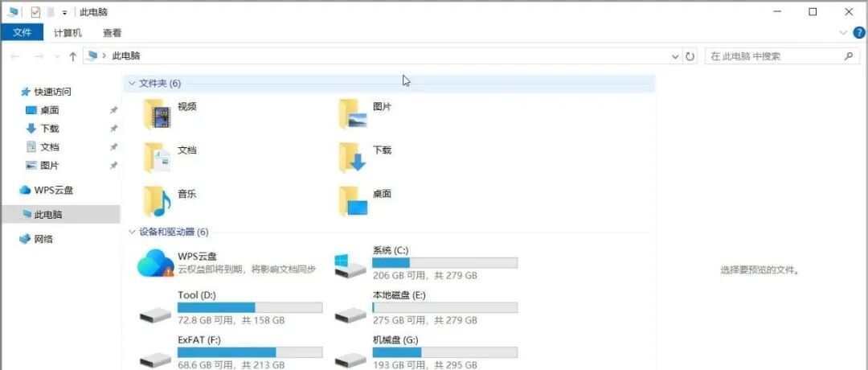This screenshot has height=370, width=868.
Task: Click the 云权益即将到期 warning text
Action: [x=247, y=269]
